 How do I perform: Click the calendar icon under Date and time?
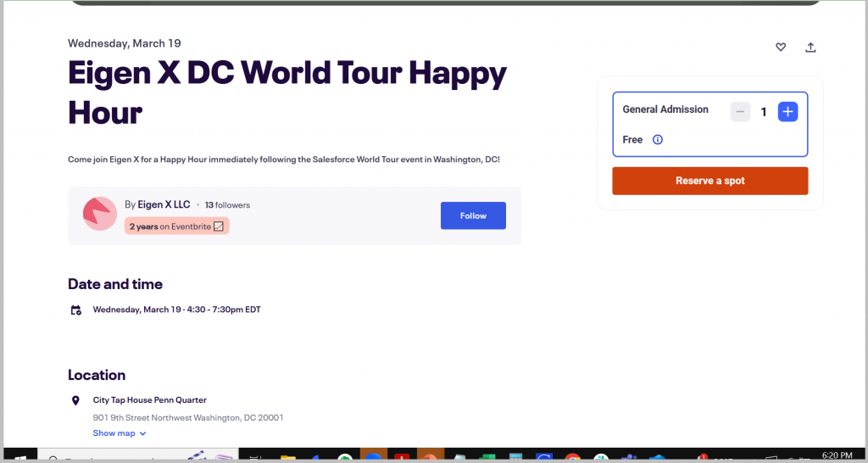pos(76,310)
